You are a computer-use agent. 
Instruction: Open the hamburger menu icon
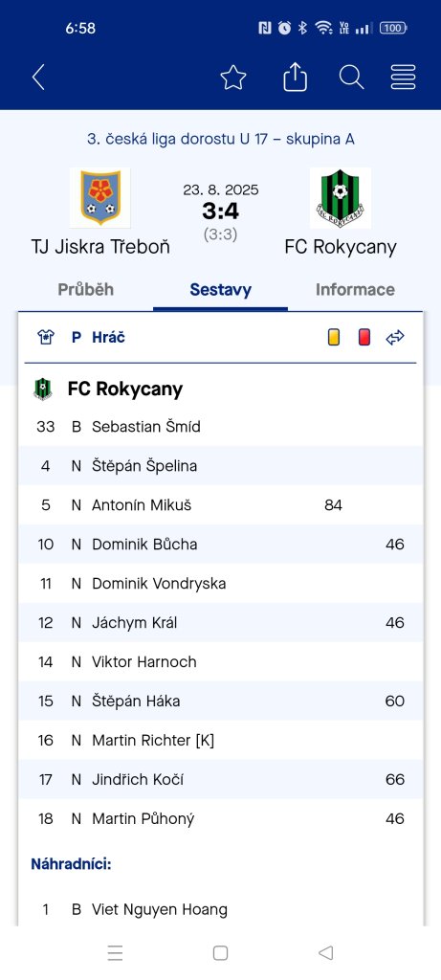[404, 78]
